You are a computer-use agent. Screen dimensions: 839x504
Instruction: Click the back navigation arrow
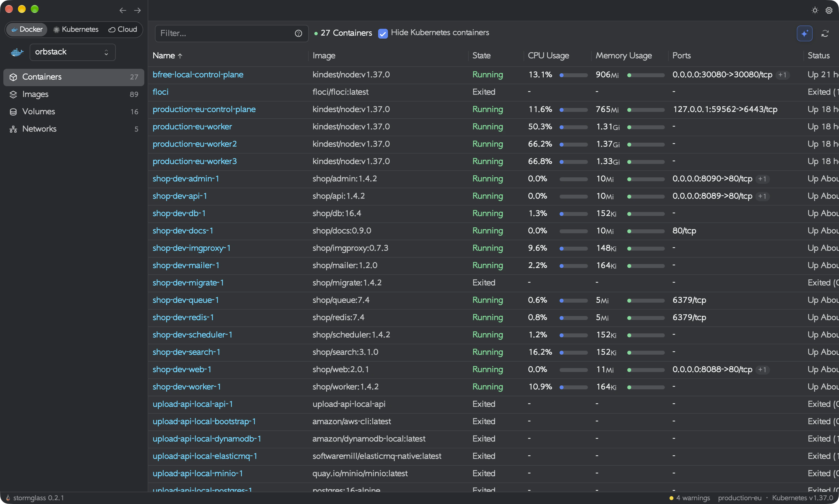(122, 11)
